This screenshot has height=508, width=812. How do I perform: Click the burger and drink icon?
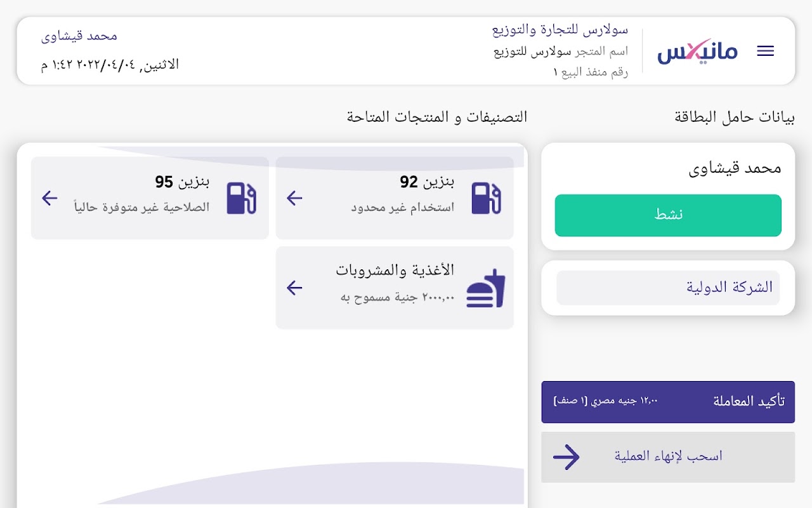(486, 288)
